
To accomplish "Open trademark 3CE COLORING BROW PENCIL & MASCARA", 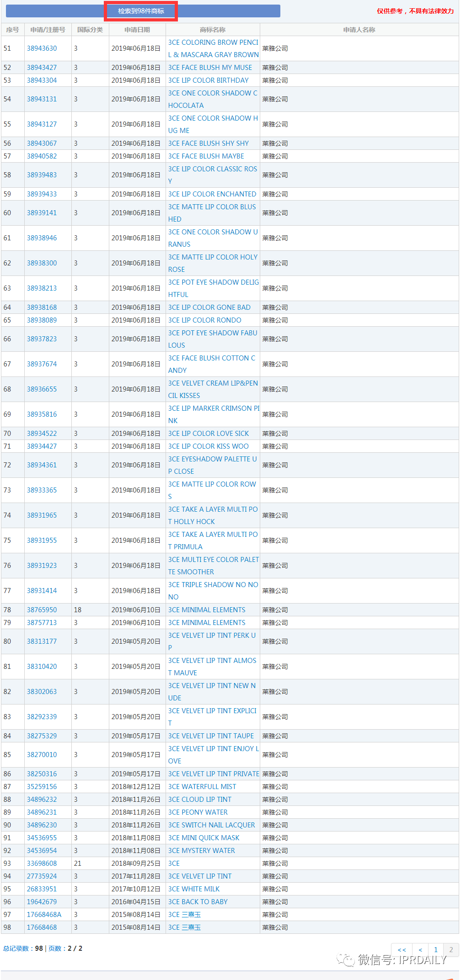I will (x=214, y=48).
